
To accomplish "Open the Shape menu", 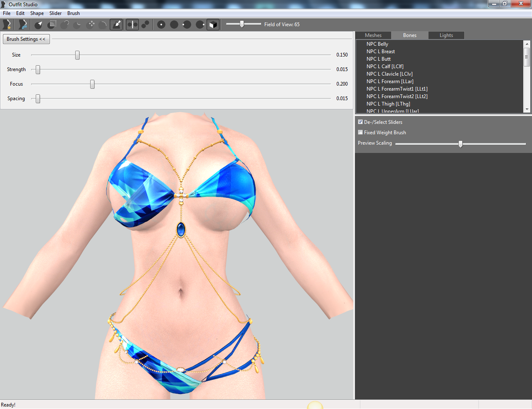I will tap(37, 13).
